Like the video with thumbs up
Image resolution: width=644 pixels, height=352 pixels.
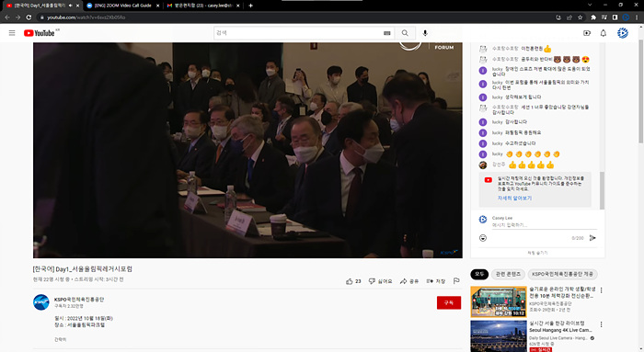coord(353,281)
